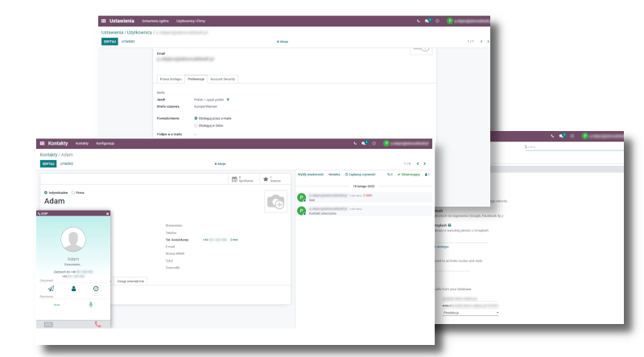Click send email paper-plane icon in VoIP widget
The width and height of the screenshot is (644, 357).
click(x=51, y=289)
